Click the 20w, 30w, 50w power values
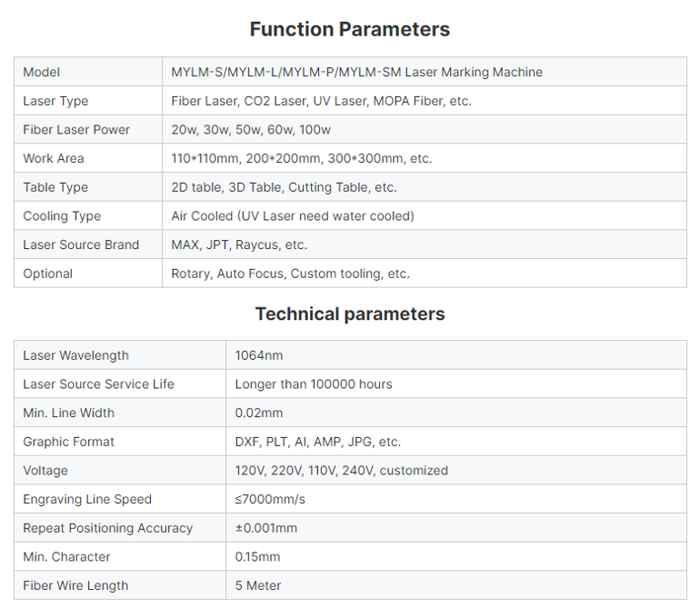Viewport: 700px width, 608px height. (x=251, y=130)
